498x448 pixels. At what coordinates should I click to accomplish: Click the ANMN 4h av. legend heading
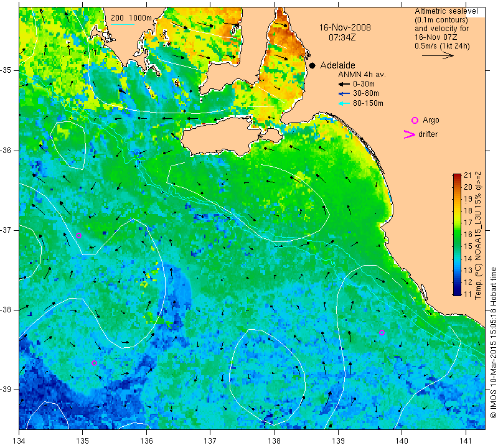(362, 75)
